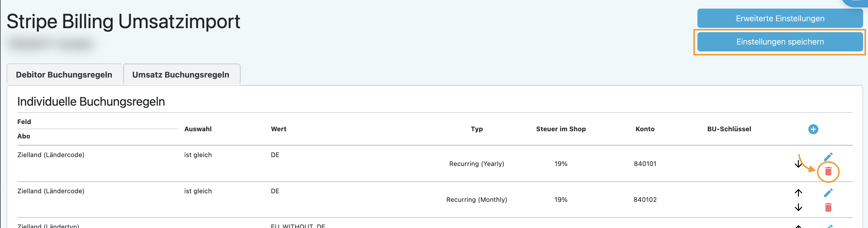868x228 pixels.
Task: Click the Recurring (Yearly) type cell
Action: click(x=477, y=164)
